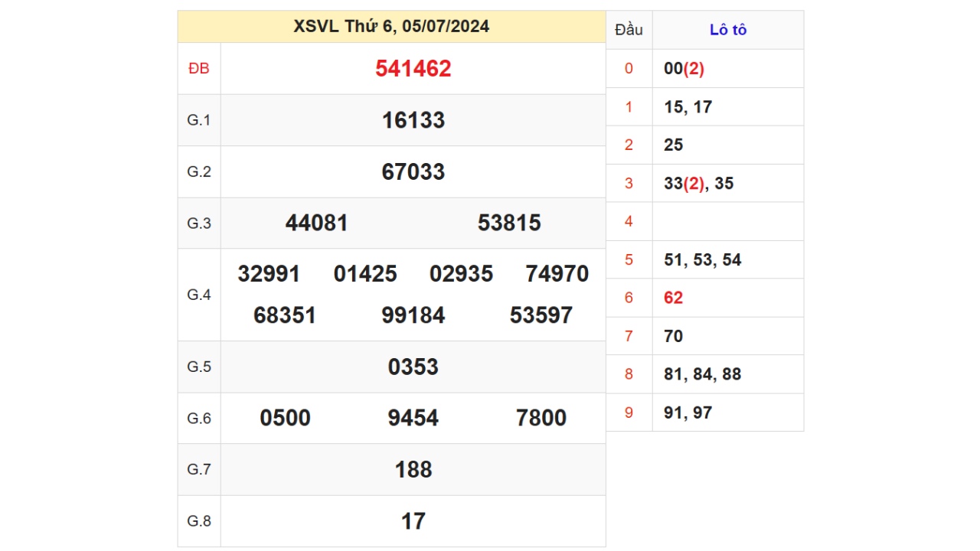
Task: Click head digit 1 in Đầu column
Action: [629, 107]
